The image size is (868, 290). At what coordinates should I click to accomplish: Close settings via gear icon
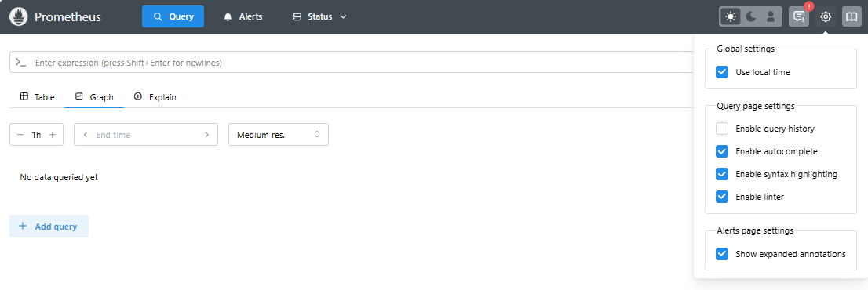pos(826,16)
